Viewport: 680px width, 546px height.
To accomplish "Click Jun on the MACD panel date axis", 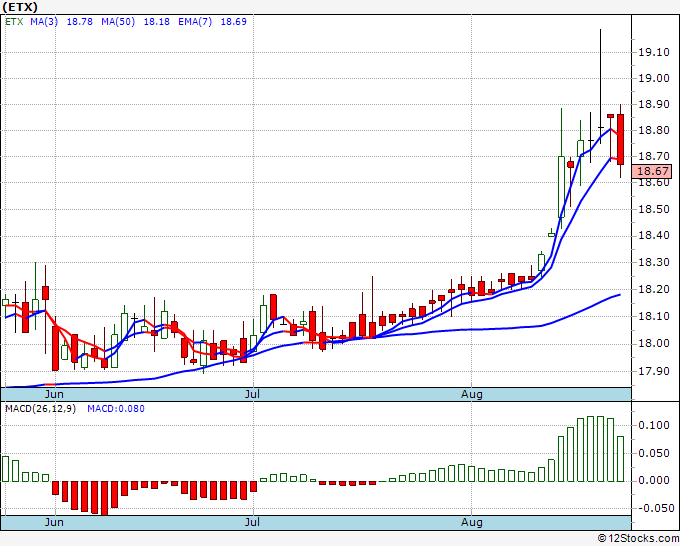I will click(54, 522).
